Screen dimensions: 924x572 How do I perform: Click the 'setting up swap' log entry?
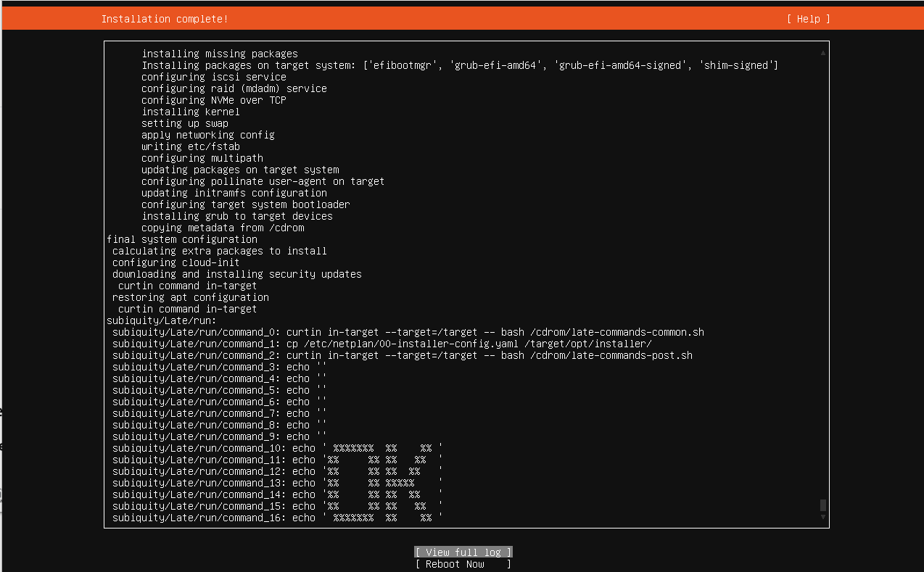coord(184,123)
